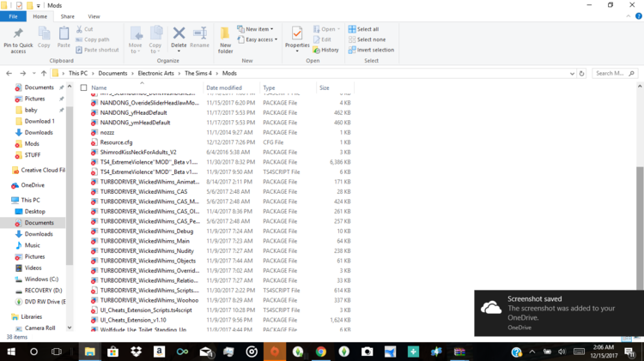
Task: Create a New folder
Action: point(225,40)
